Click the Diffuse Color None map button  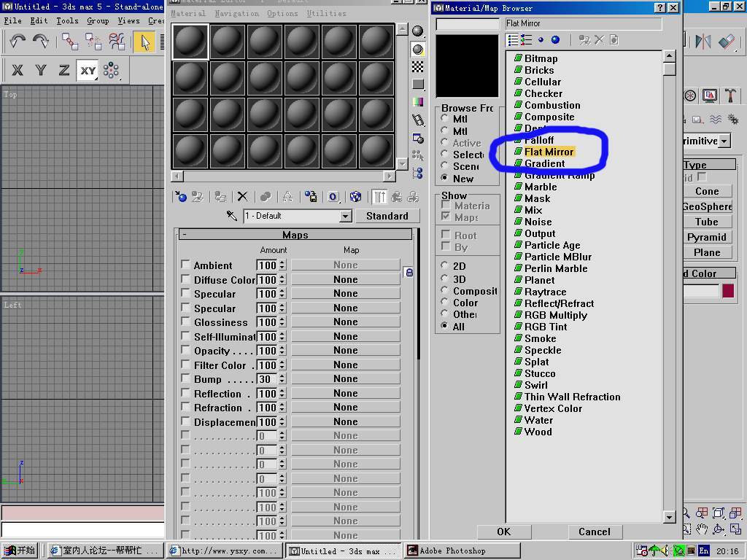click(345, 279)
